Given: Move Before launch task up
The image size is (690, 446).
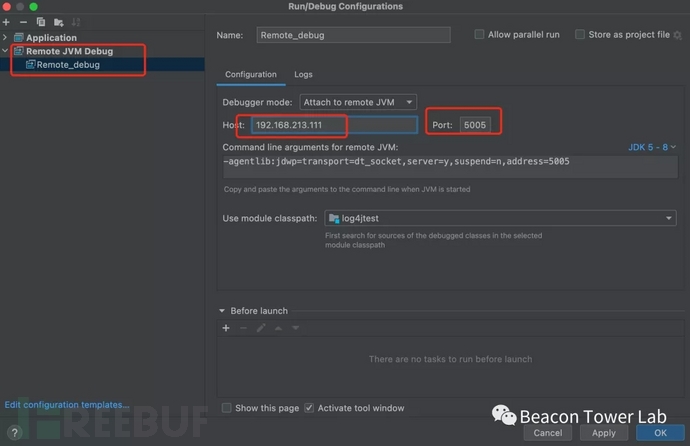Looking at the screenshot, I should point(278,328).
